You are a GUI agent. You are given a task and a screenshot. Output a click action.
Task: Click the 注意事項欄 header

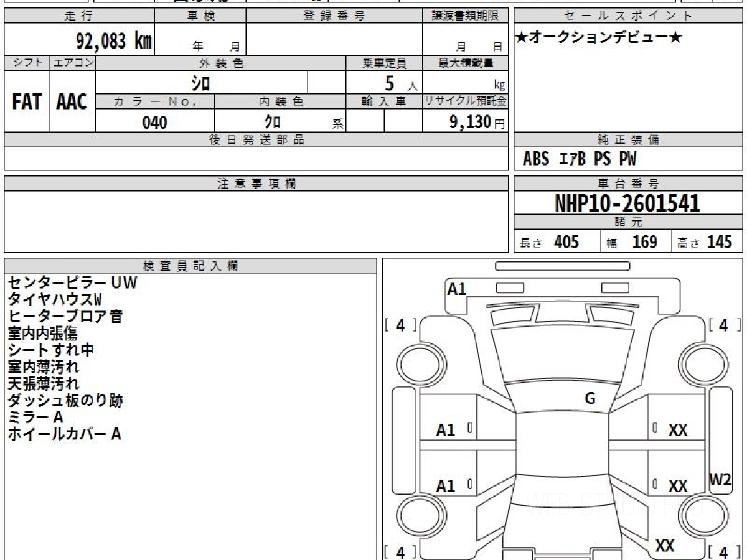coord(256,184)
